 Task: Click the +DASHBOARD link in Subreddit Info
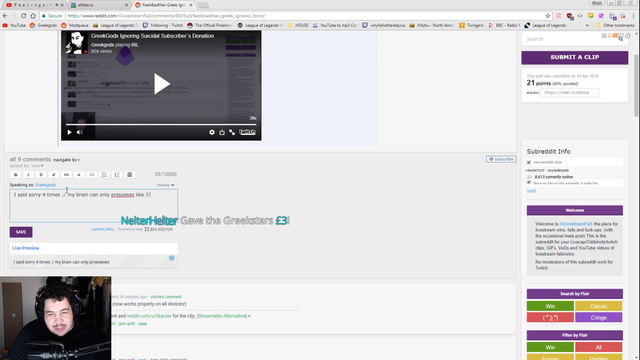(558, 170)
